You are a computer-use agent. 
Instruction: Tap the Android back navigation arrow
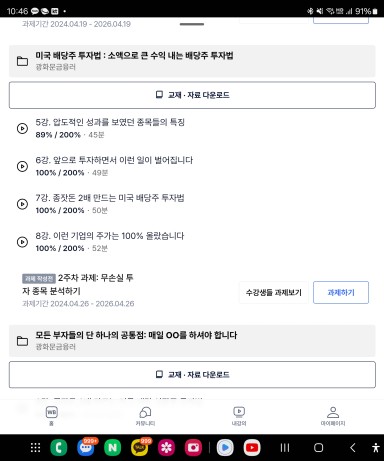pyautogui.click(x=353, y=447)
